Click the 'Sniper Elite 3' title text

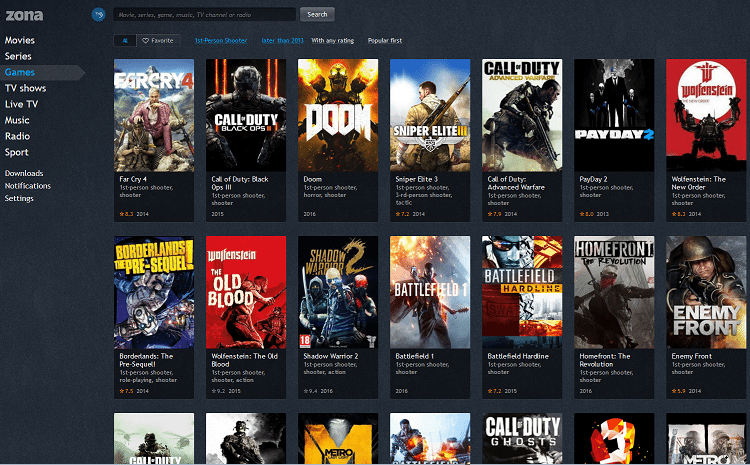click(x=417, y=179)
